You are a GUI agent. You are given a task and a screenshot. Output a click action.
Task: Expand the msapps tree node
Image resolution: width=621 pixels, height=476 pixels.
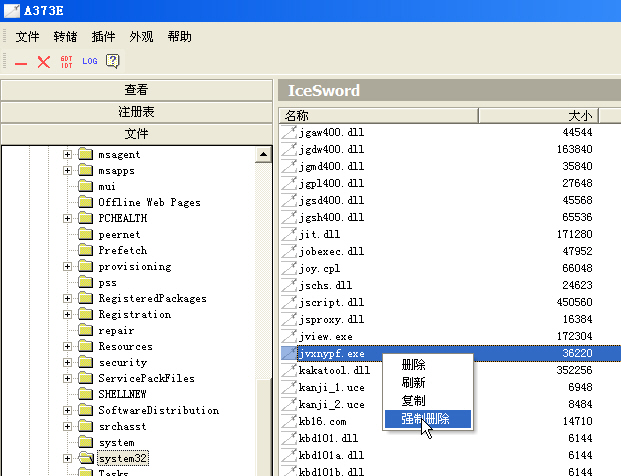click(67, 171)
